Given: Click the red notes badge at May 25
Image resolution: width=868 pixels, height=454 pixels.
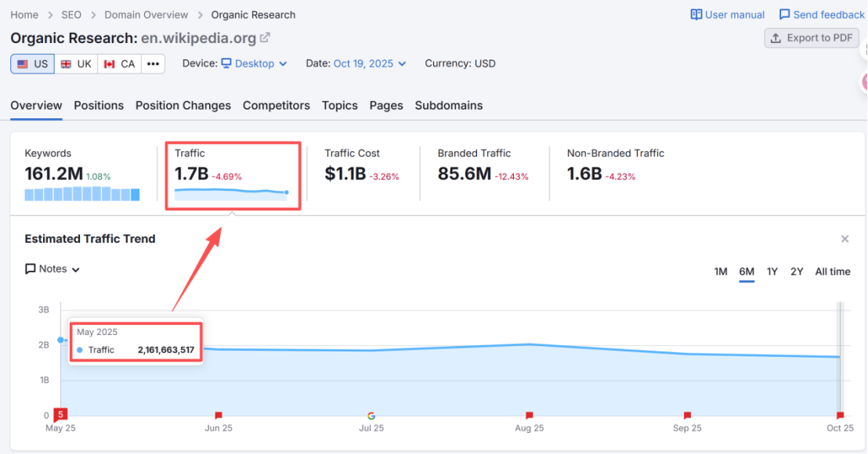Looking at the screenshot, I should pyautogui.click(x=60, y=414).
